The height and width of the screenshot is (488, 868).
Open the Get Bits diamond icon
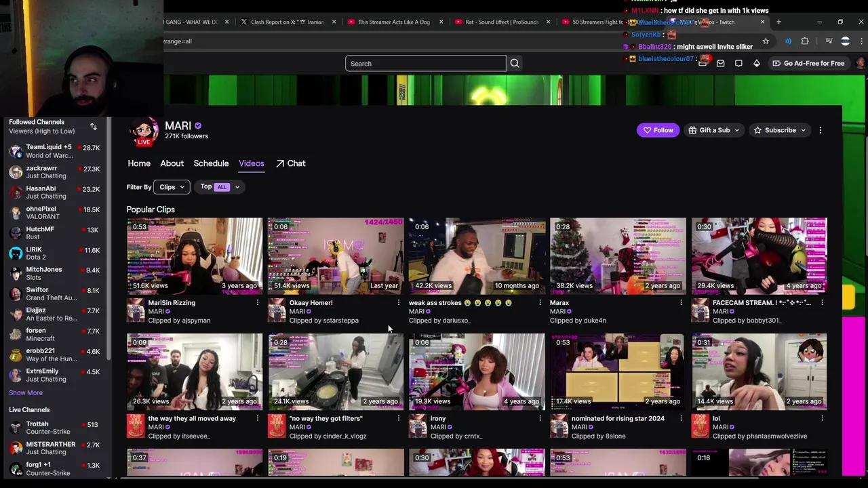click(757, 63)
